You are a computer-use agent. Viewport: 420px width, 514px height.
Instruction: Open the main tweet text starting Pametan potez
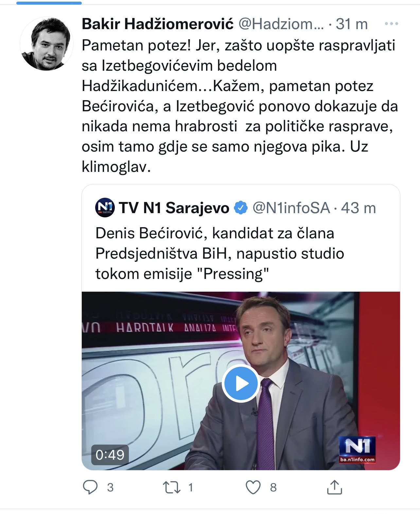pos(240,106)
